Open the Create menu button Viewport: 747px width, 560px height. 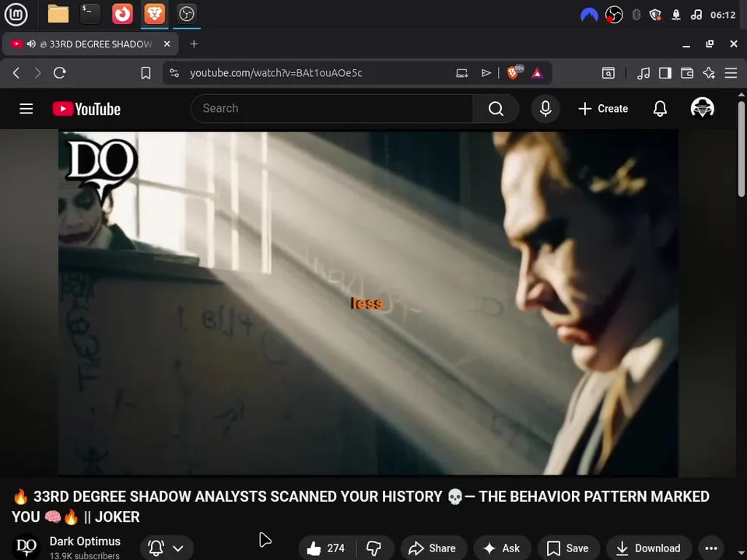(x=603, y=109)
